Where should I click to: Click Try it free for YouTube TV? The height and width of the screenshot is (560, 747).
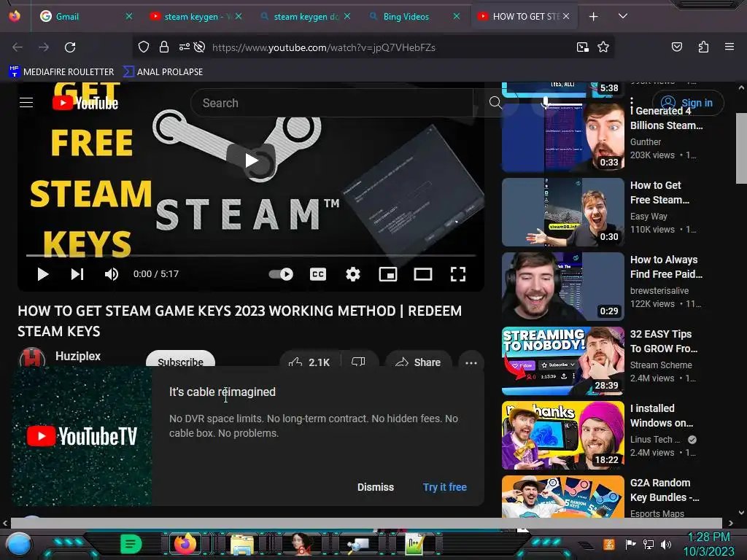tap(444, 487)
